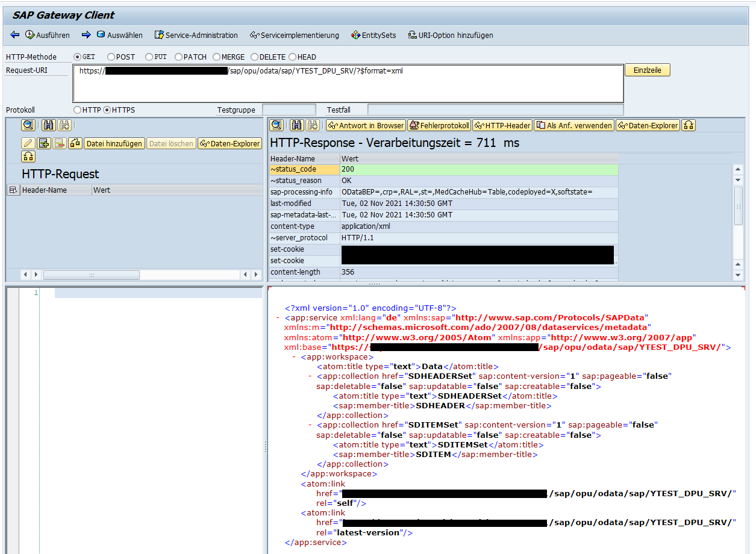Click the content-type header name cell
The height and width of the screenshot is (554, 756).
point(304,226)
